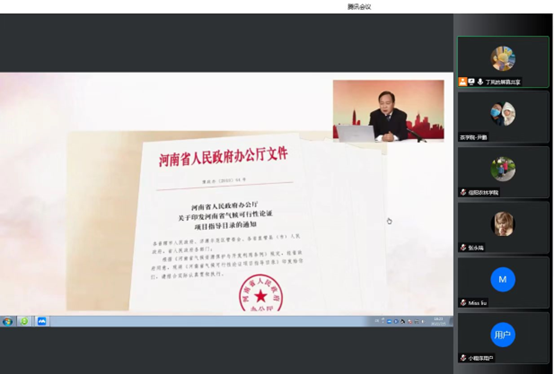Click the green browser icon in the shared taskbar

coord(24,321)
